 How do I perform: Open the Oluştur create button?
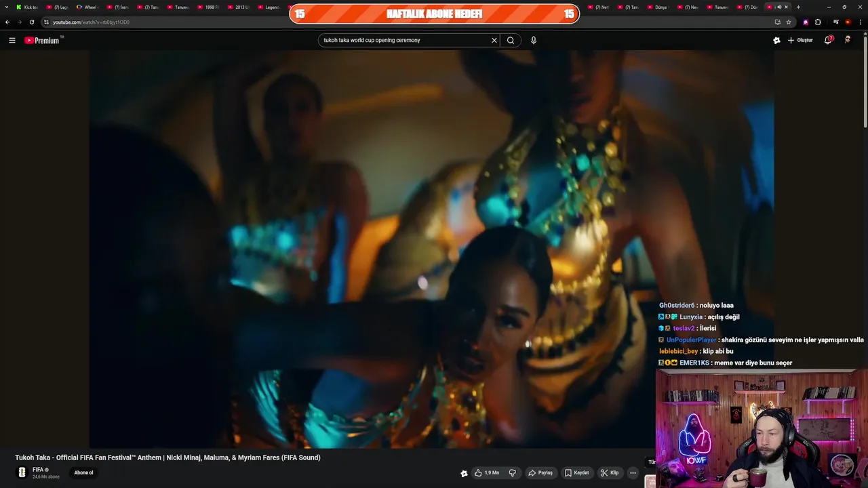[x=800, y=40]
